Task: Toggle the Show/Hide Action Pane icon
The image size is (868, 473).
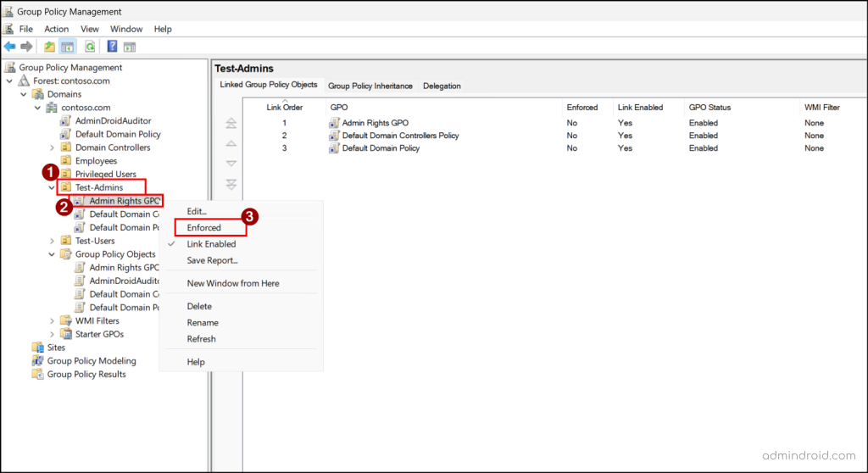Action: (x=130, y=47)
